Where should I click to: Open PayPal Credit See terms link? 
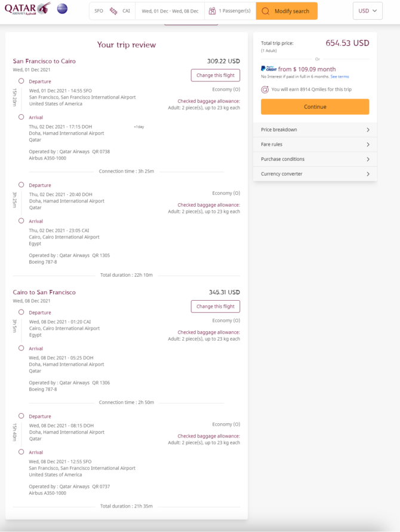340,77
